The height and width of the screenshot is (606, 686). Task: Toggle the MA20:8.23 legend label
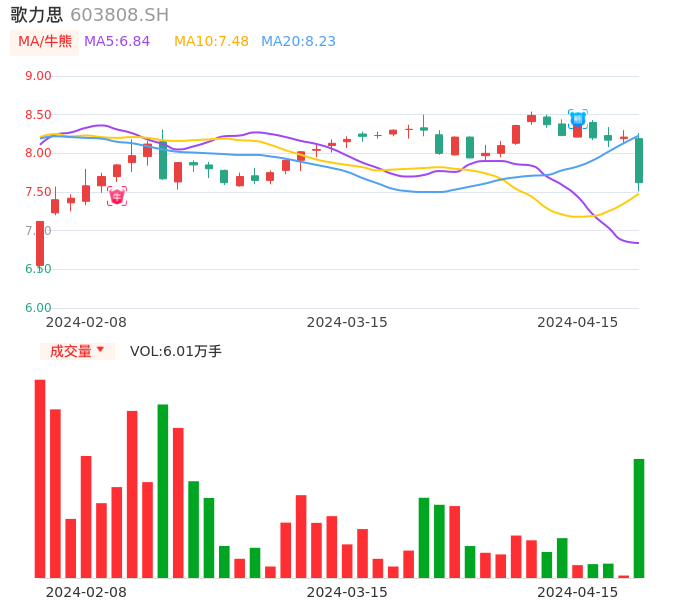[298, 42]
